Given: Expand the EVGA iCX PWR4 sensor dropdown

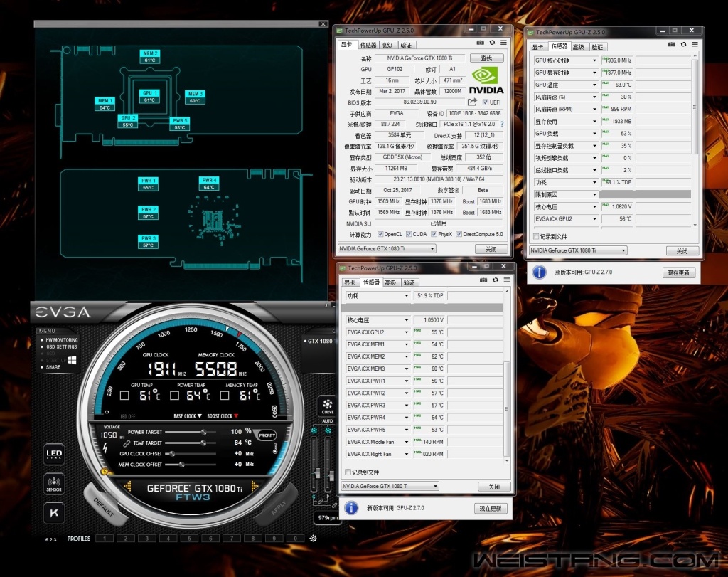Looking at the screenshot, I should pyautogui.click(x=407, y=418).
